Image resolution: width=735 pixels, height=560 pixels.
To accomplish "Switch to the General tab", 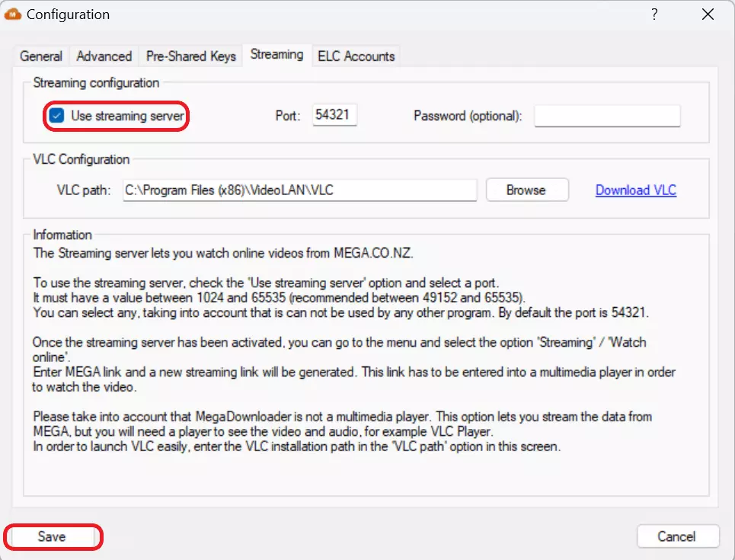I will click(x=41, y=56).
